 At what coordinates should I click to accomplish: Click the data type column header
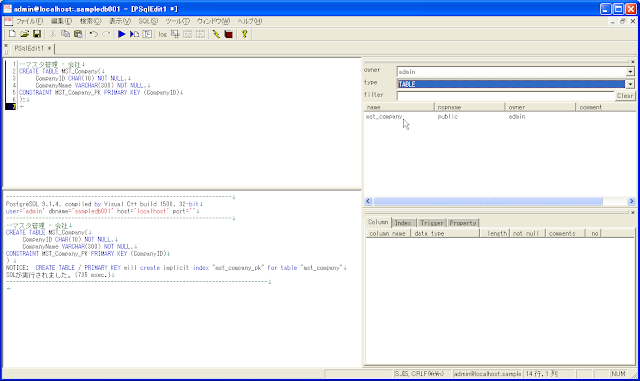(x=445, y=233)
